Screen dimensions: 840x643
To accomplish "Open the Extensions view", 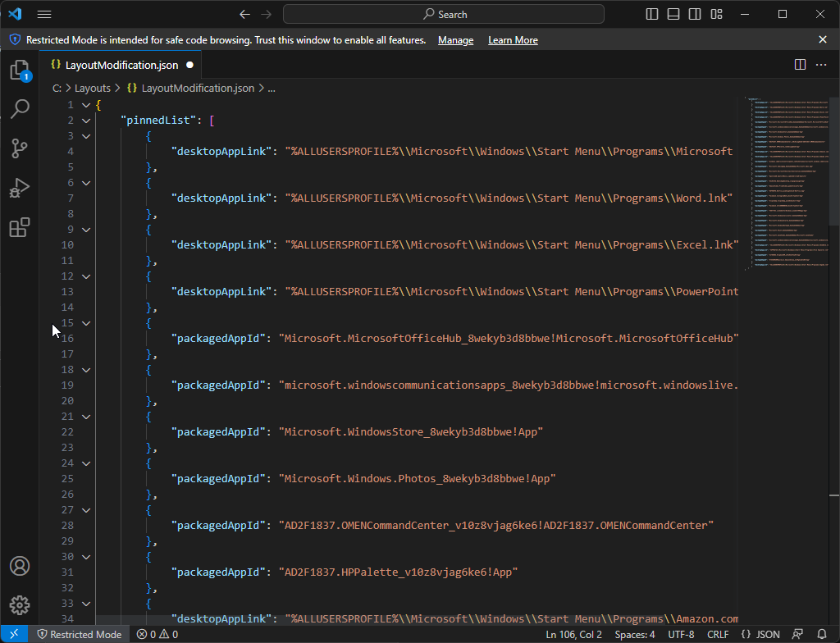I will point(20,227).
